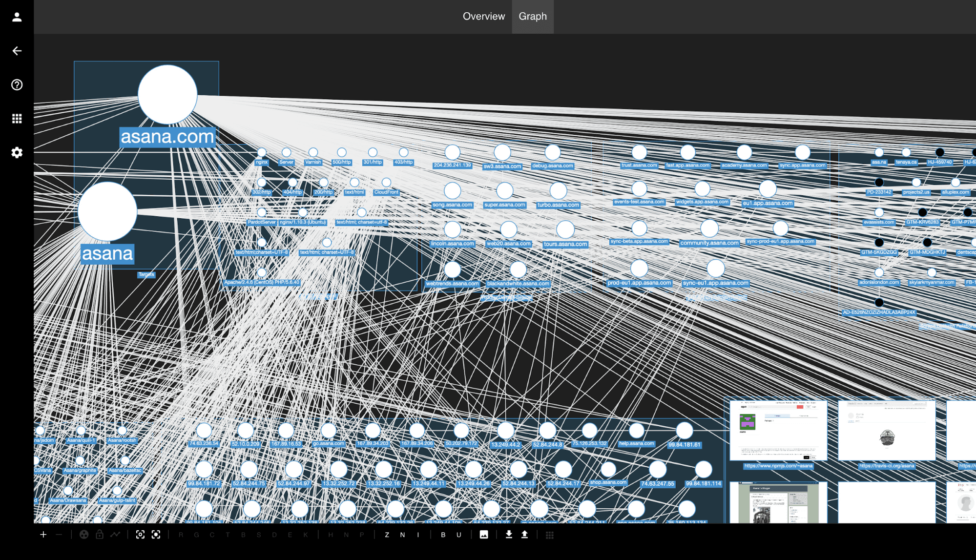Click the line chart toolbar icon
Viewport: 976px width, 560px height.
click(115, 535)
